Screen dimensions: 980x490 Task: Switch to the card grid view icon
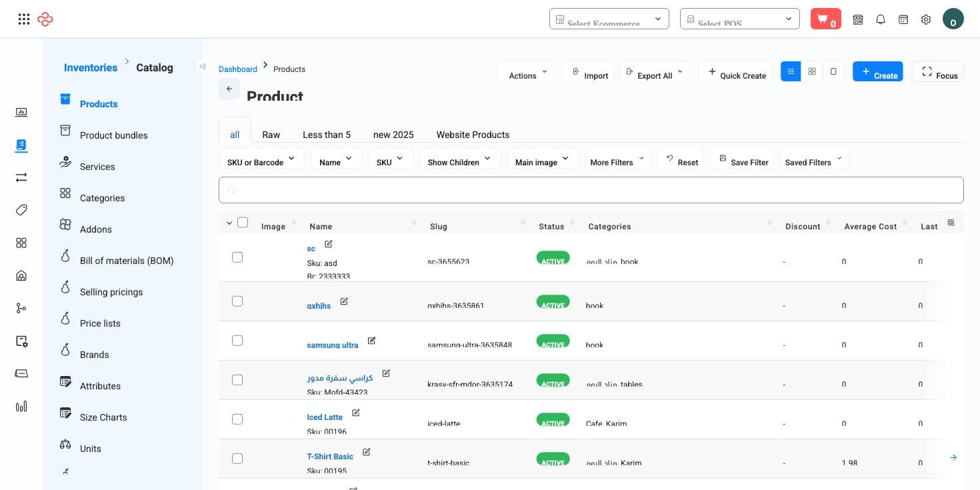click(812, 71)
